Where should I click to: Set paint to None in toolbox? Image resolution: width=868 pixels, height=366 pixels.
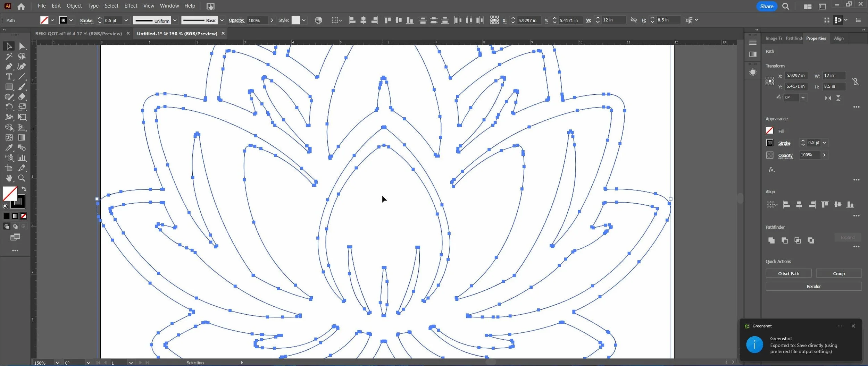[x=24, y=216]
